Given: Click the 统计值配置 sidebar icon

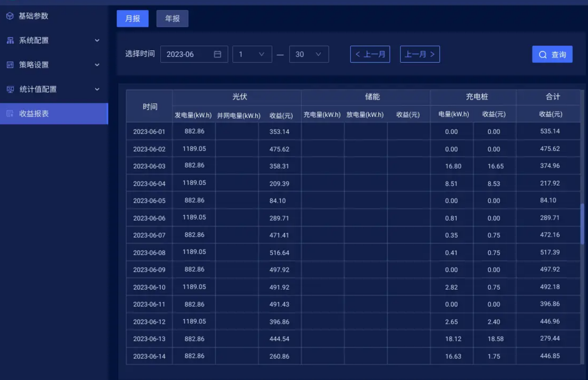Looking at the screenshot, I should tap(10, 89).
